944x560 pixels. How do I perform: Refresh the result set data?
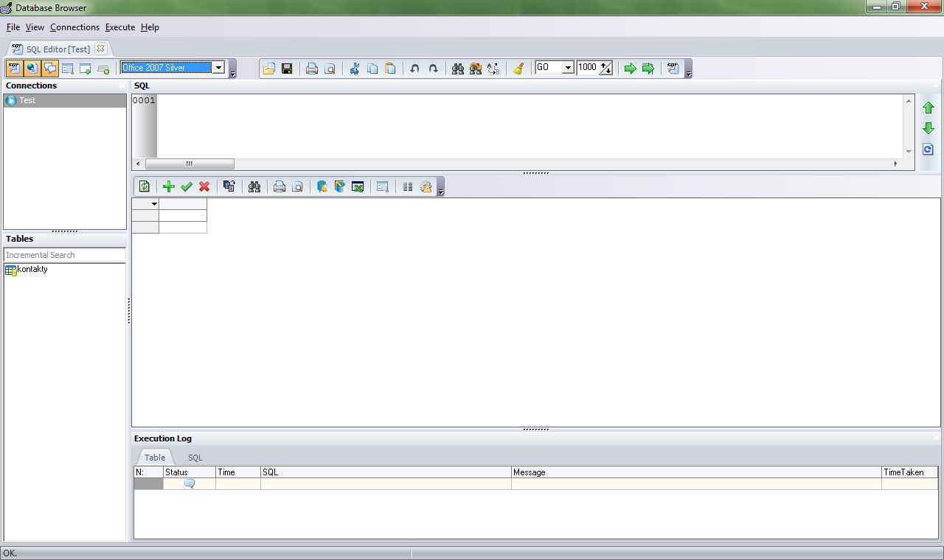coord(144,186)
